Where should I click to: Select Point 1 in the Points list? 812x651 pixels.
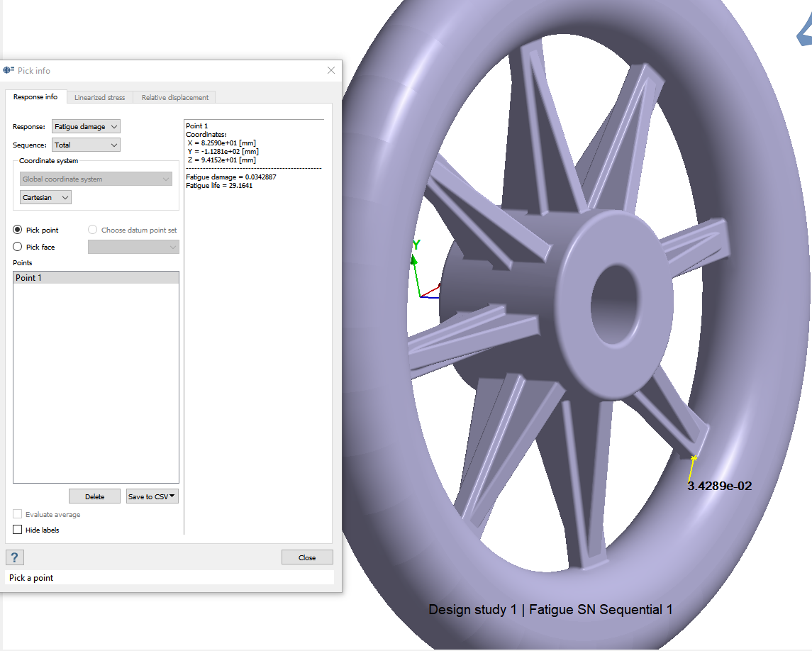96,278
